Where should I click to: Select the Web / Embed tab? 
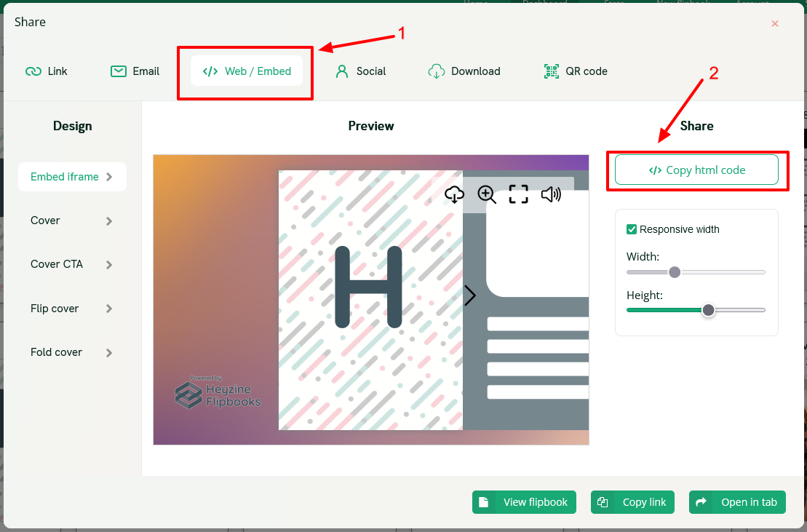247,71
